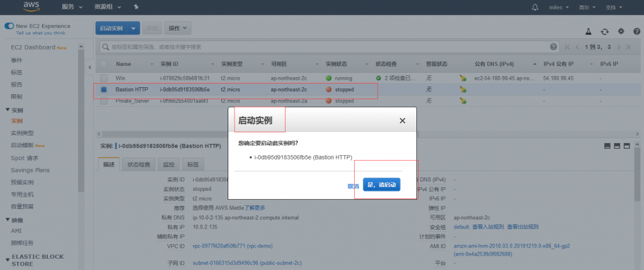
Task: Click the alarm icon in Bastion HTTP row
Action: coord(463,89)
